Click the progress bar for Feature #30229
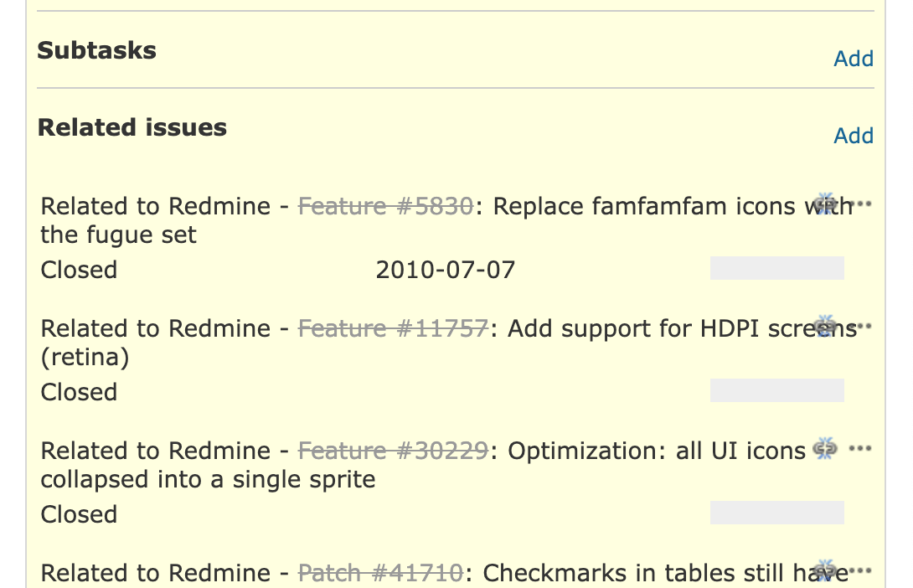This screenshot has width=913, height=588. [x=776, y=513]
